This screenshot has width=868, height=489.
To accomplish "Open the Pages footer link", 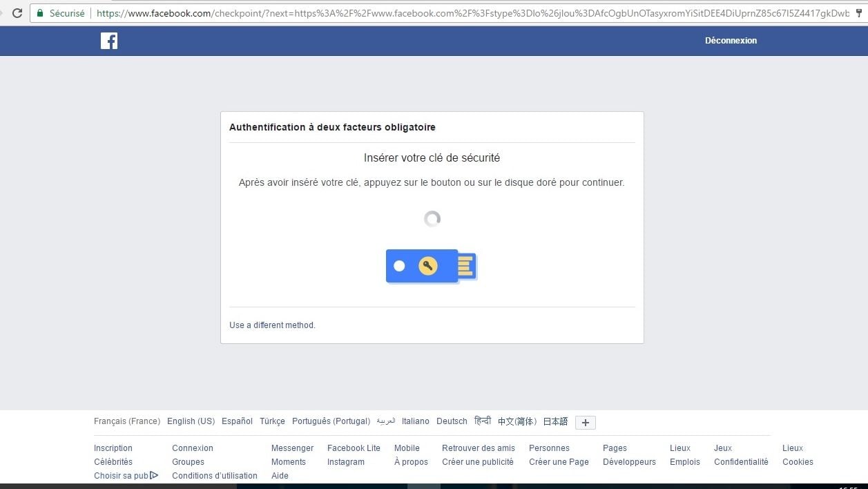I will [615, 448].
